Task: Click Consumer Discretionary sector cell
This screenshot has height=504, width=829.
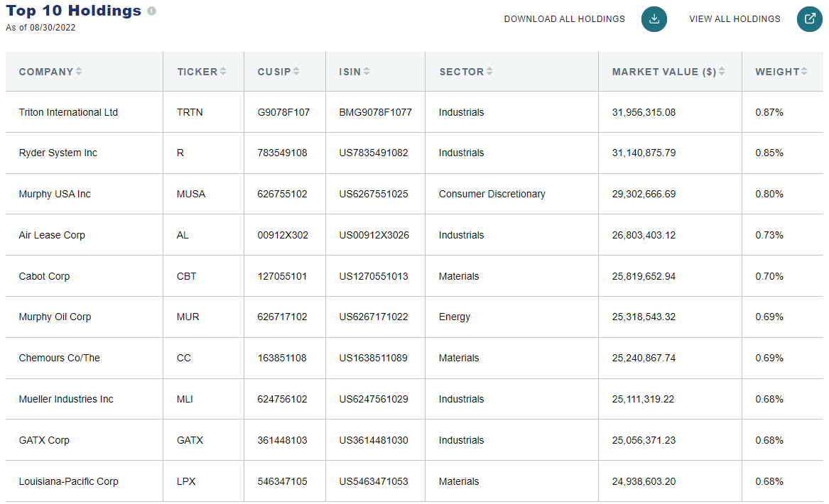Action: click(x=492, y=195)
